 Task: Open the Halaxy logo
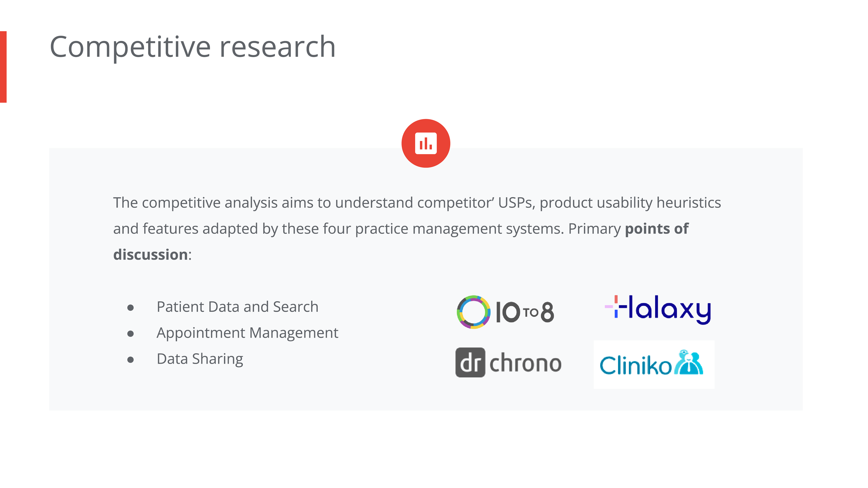pyautogui.click(x=658, y=310)
